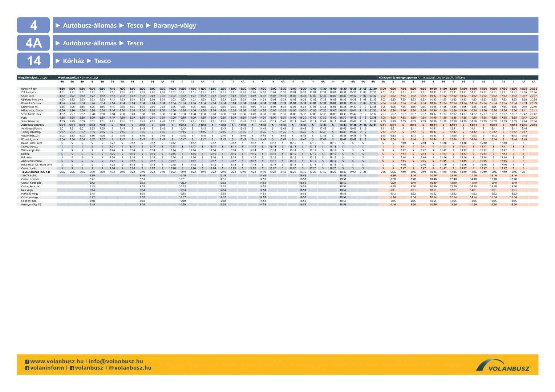
Task: Click the 4:50 first departure at Bottyán-hegy
Action: (62, 89)
